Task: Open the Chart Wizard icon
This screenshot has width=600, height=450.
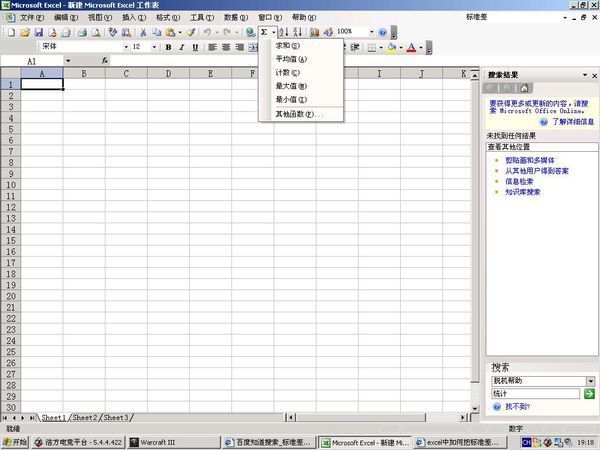Action: point(315,32)
